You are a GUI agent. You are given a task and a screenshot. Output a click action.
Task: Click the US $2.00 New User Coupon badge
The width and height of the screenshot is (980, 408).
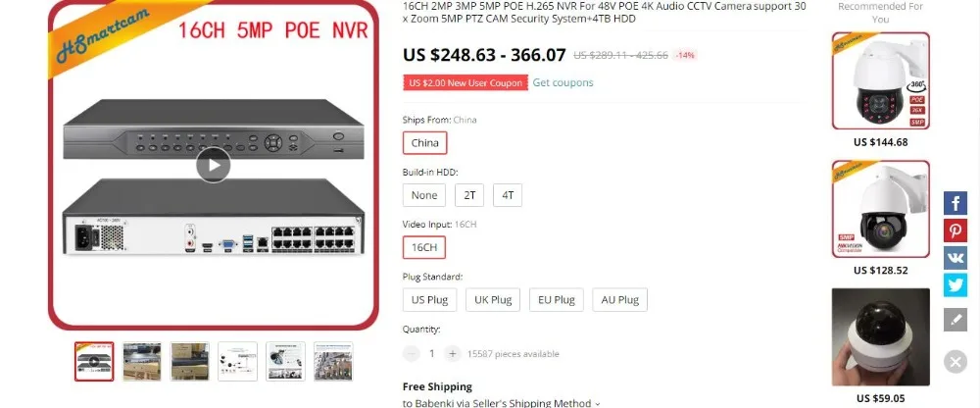[x=465, y=82]
